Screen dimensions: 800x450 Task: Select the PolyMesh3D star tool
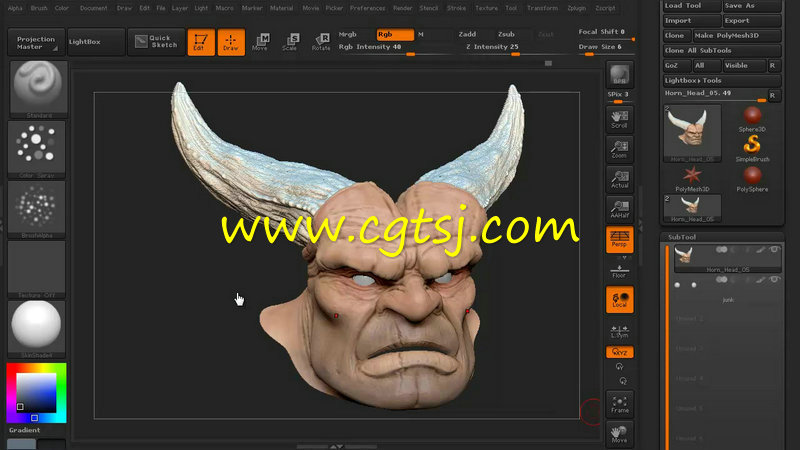click(692, 179)
